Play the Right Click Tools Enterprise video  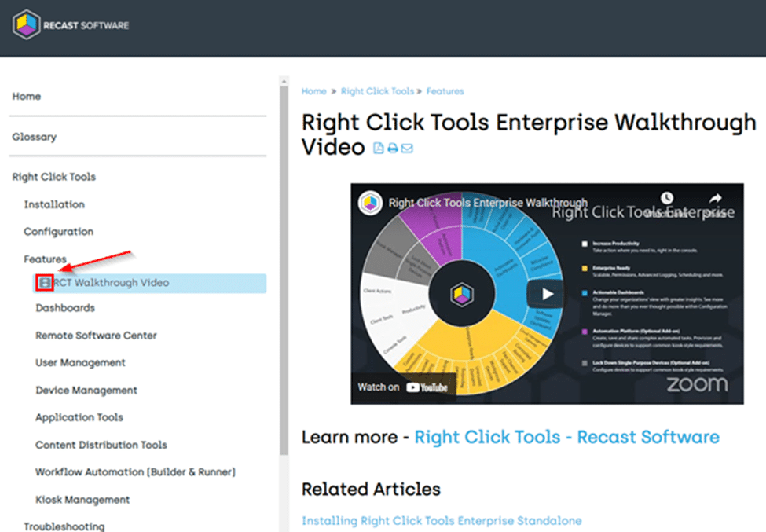click(547, 294)
